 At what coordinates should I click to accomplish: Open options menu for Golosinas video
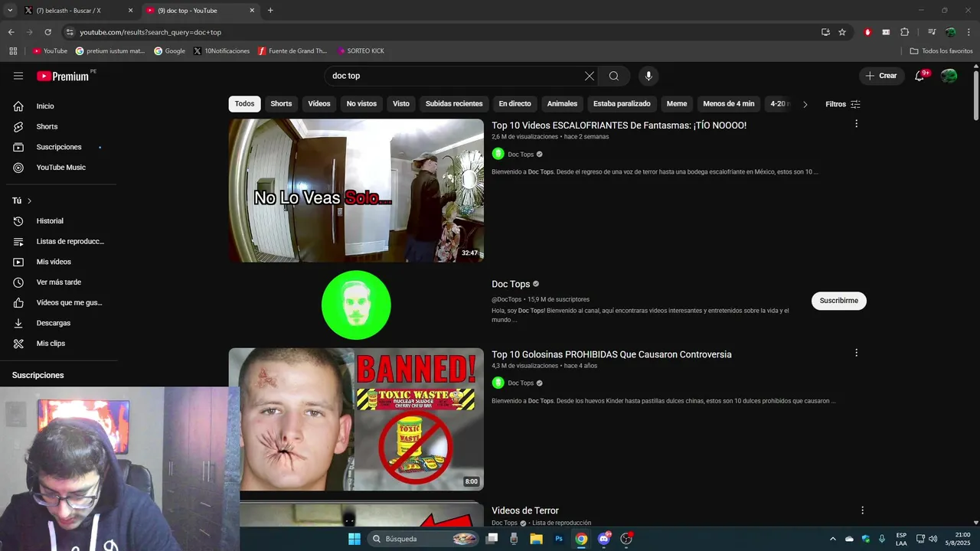click(856, 353)
